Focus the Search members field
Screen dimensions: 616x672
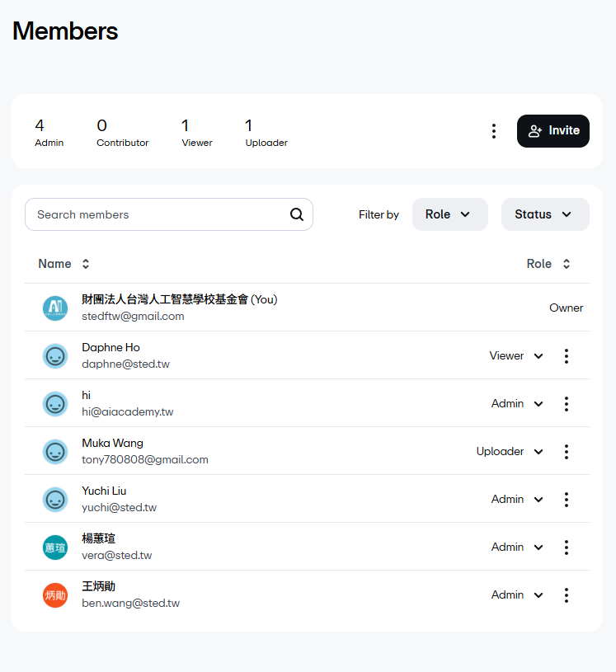pyautogui.click(x=157, y=214)
